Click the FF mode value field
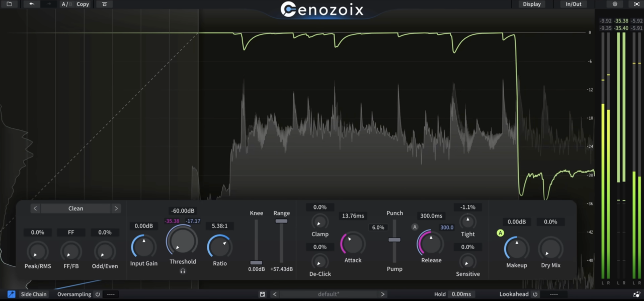644x301 pixels. (71, 233)
